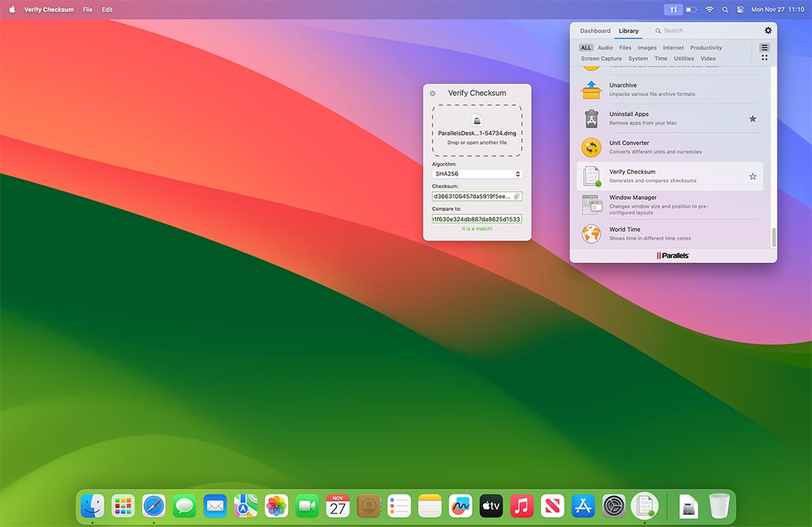Switch to the Dashboard tab

pyautogui.click(x=595, y=30)
